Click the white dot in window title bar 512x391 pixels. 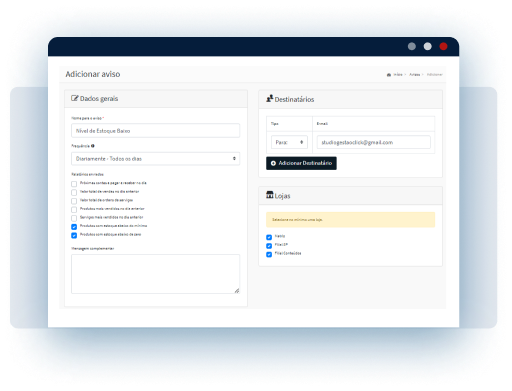(428, 46)
